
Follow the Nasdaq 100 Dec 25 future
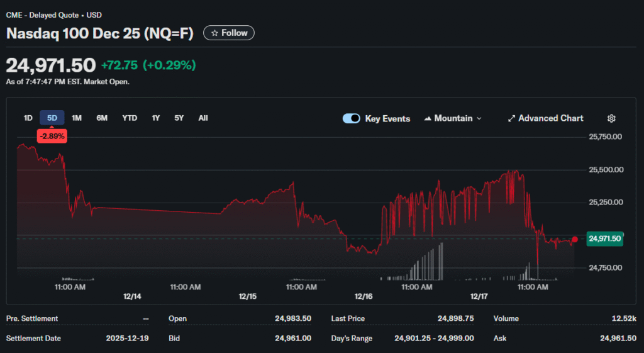click(x=229, y=33)
